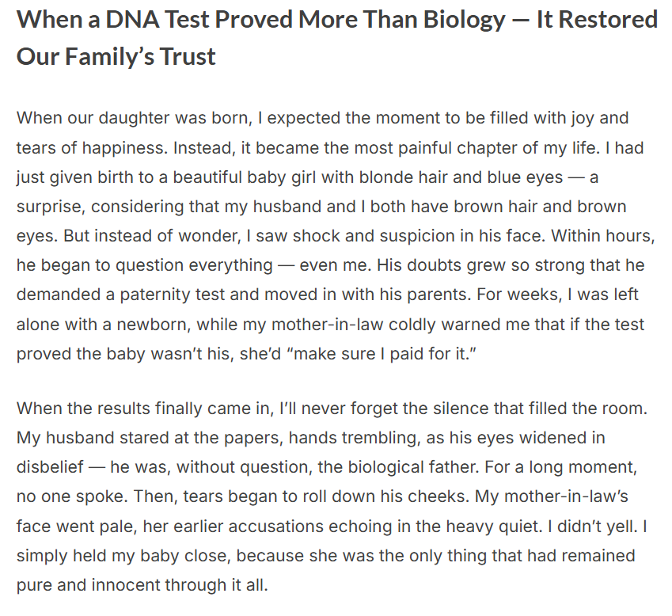
Task: Click the words "I didn't yell"
Action: pyautogui.click(x=600, y=526)
